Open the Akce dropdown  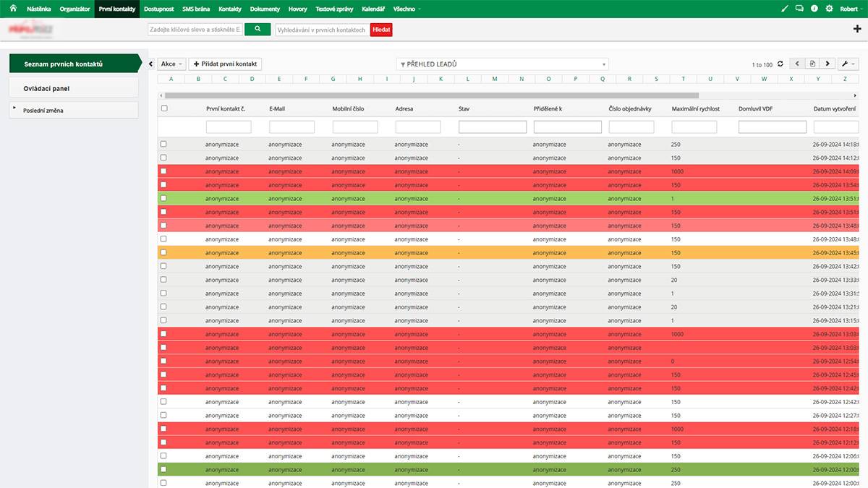click(171, 64)
